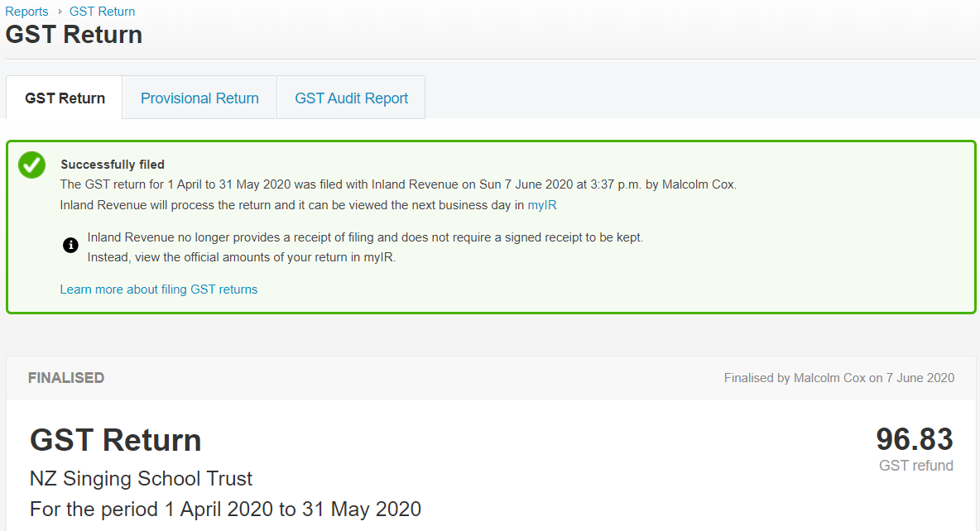This screenshot has width=980, height=531.
Task: Click the period 1 April 2020 line
Action: 225,509
